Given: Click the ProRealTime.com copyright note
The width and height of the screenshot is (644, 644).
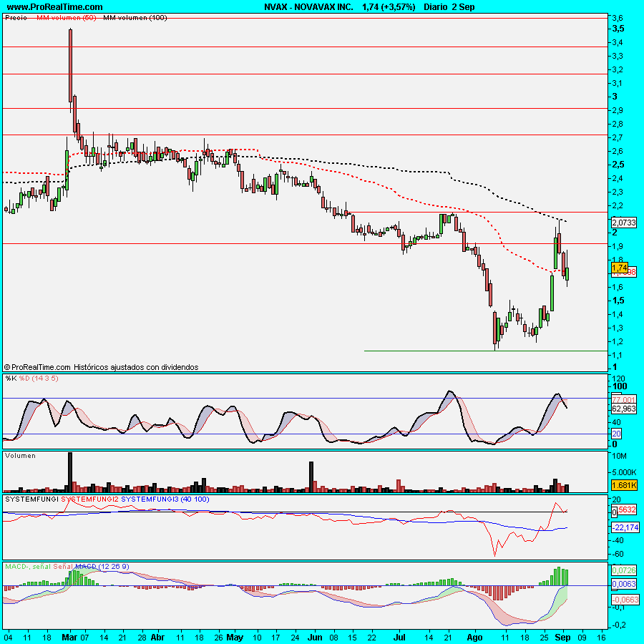Looking at the screenshot, I should point(101,367).
